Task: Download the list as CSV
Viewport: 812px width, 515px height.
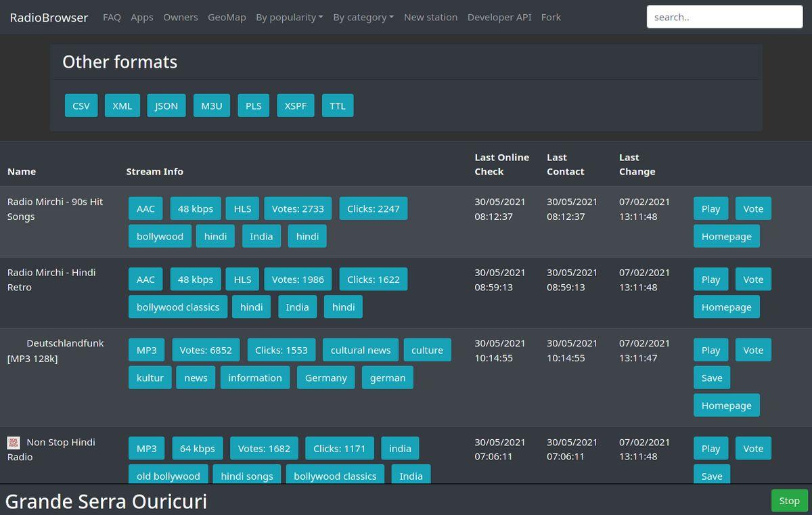Action: click(x=81, y=106)
